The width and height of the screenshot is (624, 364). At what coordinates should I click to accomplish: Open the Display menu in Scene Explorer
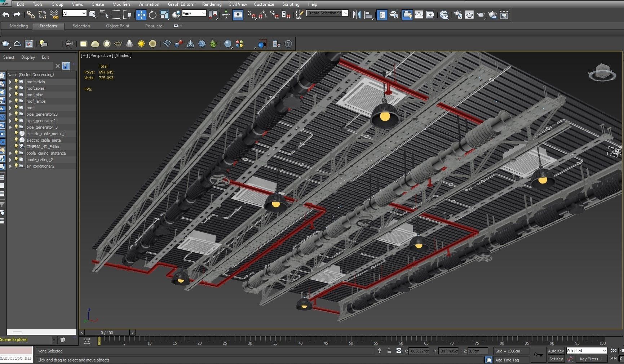point(28,57)
